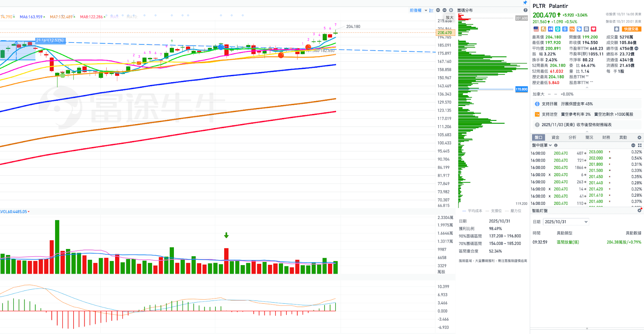Click the US flag market icon

tap(536, 29)
